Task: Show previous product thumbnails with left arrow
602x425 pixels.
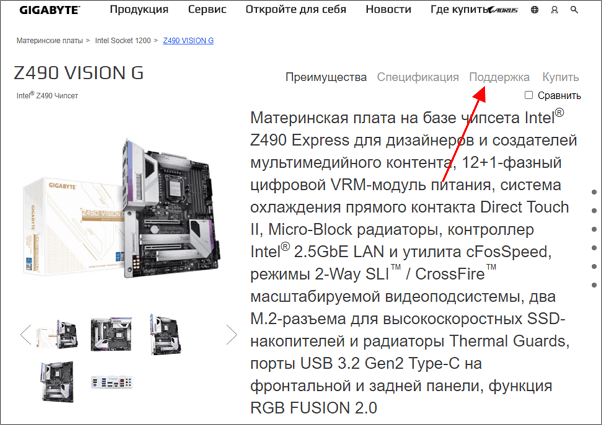Action: coord(26,334)
